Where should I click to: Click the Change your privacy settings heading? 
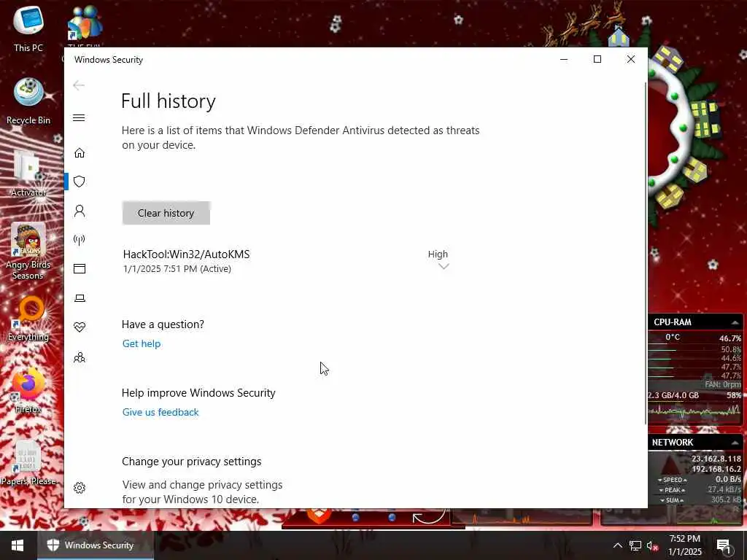tap(192, 462)
